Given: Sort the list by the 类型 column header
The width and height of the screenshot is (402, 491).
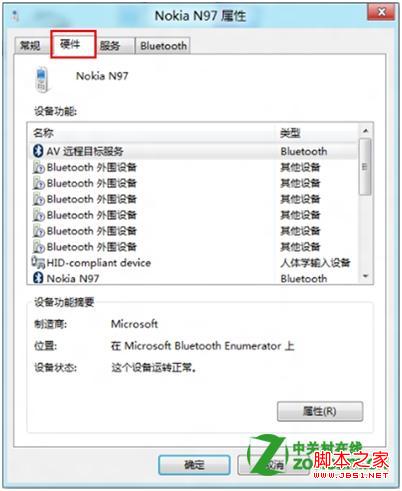Looking at the screenshot, I should tap(317, 133).
